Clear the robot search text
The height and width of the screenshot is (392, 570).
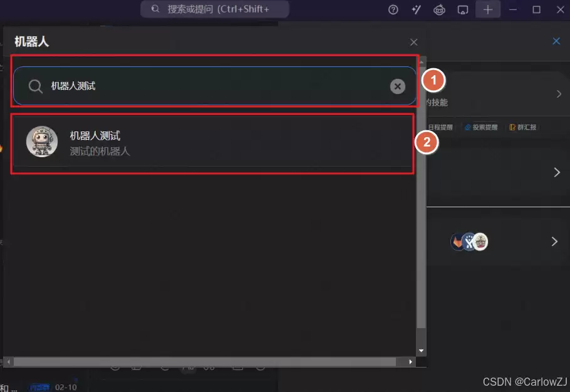click(398, 86)
